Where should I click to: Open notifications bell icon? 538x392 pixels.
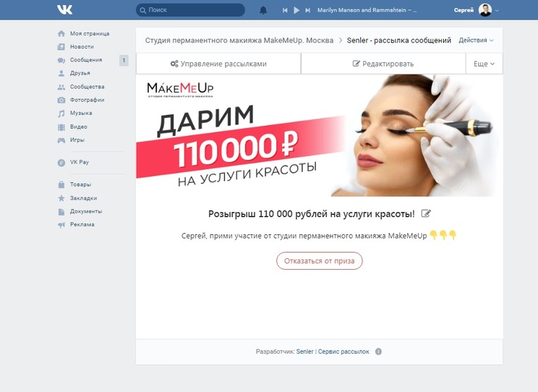[x=263, y=10]
